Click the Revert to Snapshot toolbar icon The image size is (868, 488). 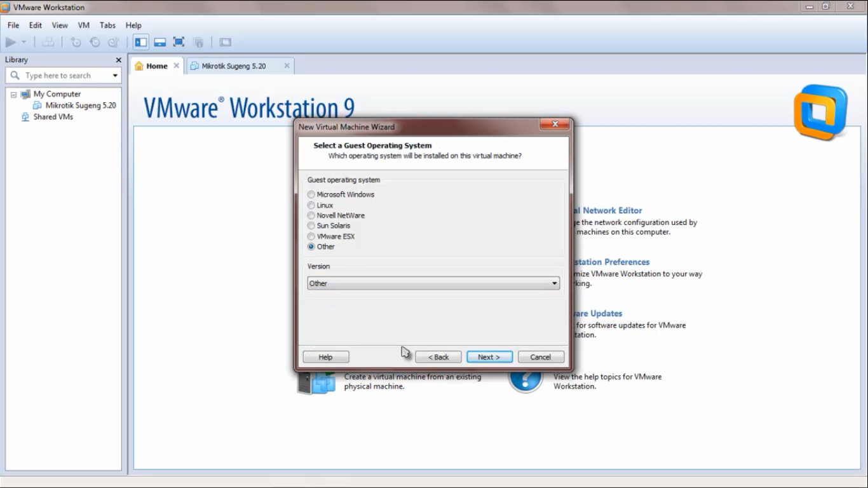95,43
